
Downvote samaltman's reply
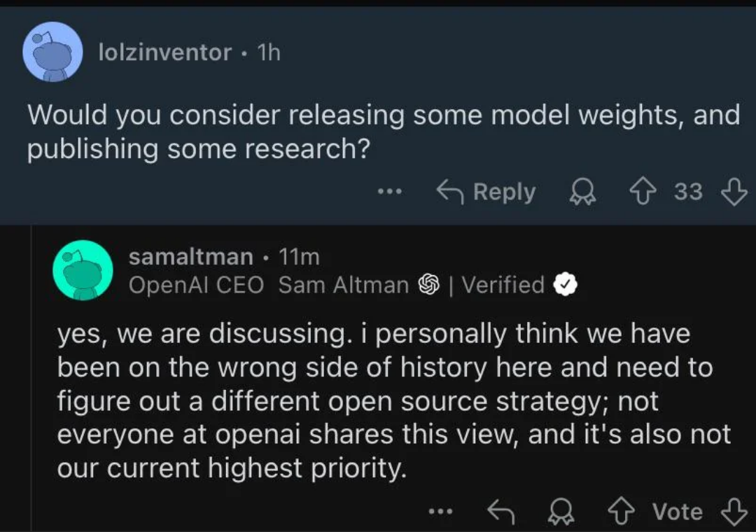pyautogui.click(x=735, y=511)
